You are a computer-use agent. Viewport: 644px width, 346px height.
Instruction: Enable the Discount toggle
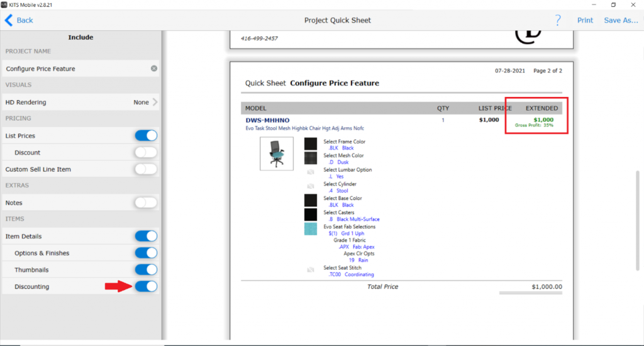146,152
